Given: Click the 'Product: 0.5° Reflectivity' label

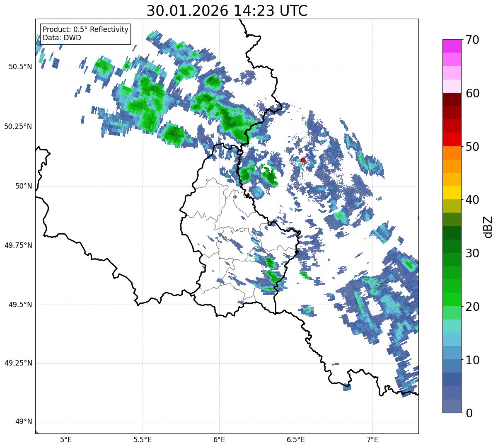Looking at the screenshot, I should pyautogui.click(x=85, y=30).
